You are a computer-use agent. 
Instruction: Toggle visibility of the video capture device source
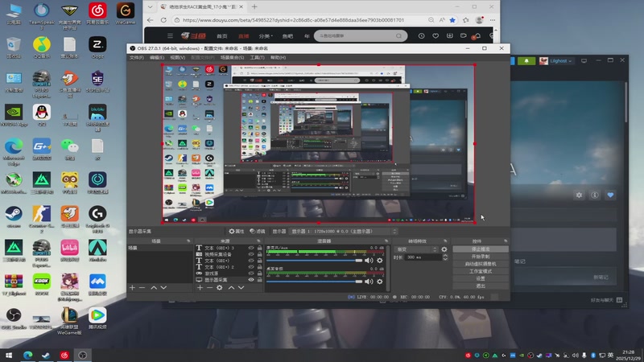(x=251, y=254)
